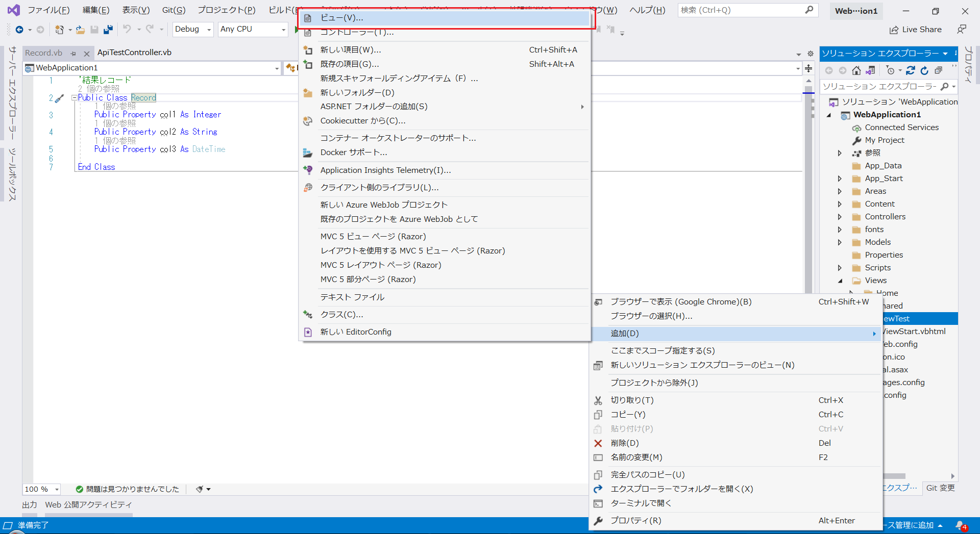Expand the Models folder
This screenshot has width=980, height=534.
click(840, 242)
